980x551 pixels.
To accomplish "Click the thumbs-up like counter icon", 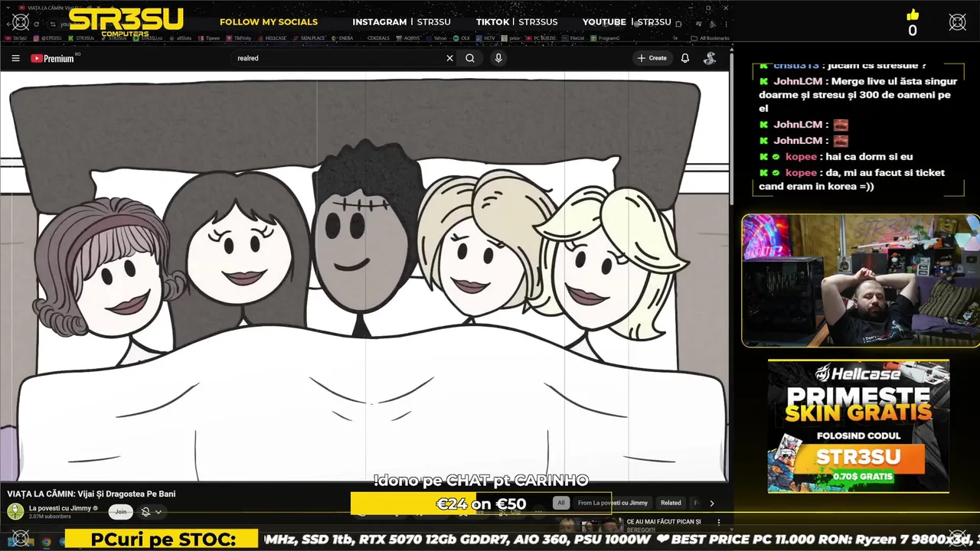I will point(912,15).
